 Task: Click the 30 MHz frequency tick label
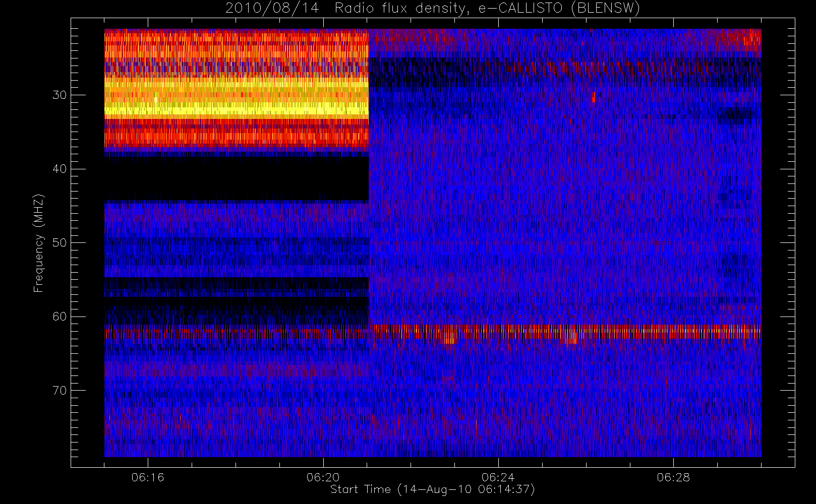click(60, 95)
